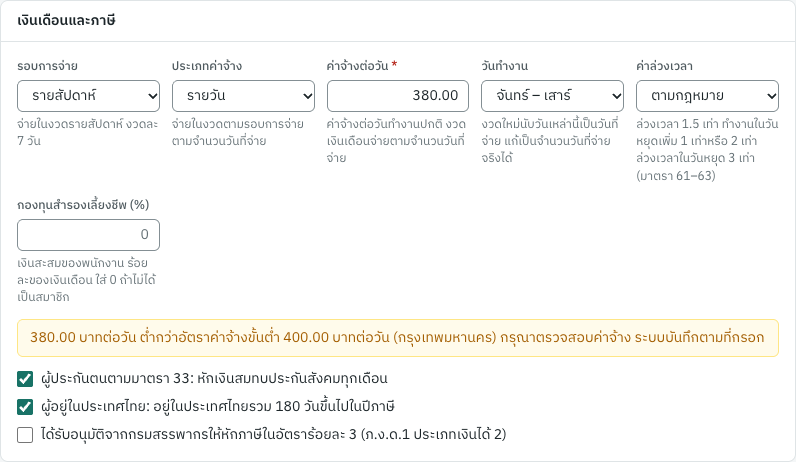The width and height of the screenshot is (796, 462).
Task: Uncheck ผู้อยู่ในประเทศไทย 180 วัน checkbox
Action: (x=25, y=407)
